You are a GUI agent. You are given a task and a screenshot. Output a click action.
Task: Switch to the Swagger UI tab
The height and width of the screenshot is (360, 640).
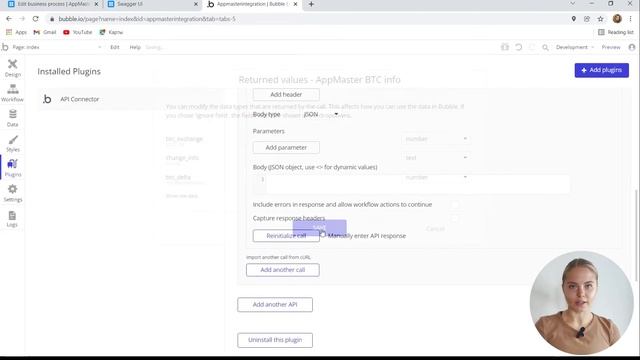[x=152, y=4]
